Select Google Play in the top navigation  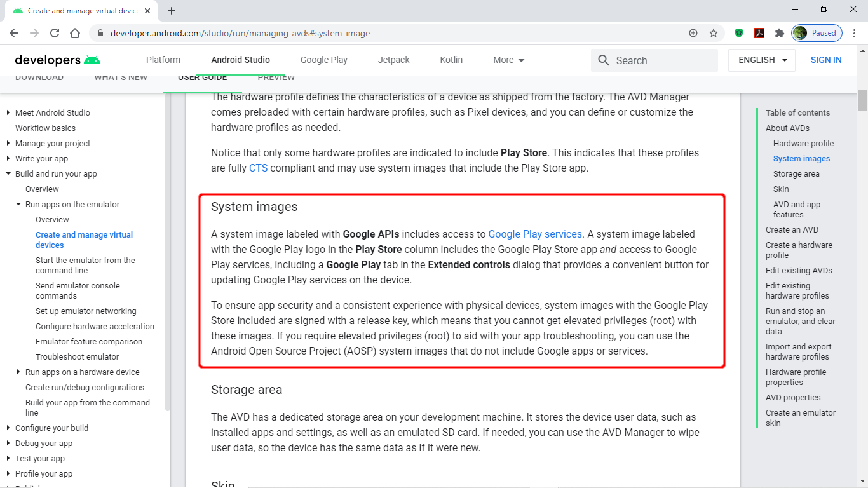tap(324, 60)
